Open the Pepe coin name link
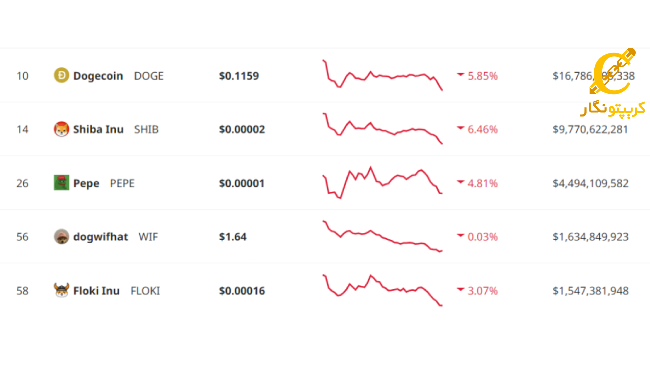This screenshot has height=365, width=650. click(x=86, y=183)
